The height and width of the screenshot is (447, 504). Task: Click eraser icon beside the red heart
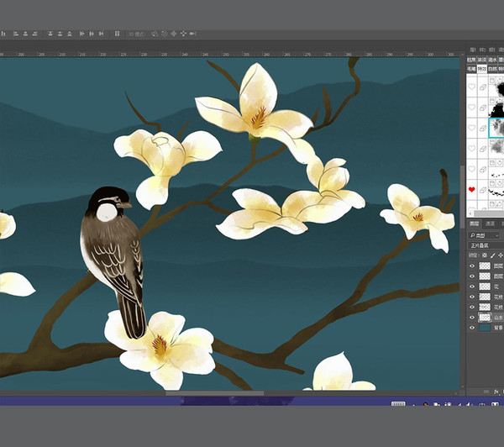coord(483,190)
